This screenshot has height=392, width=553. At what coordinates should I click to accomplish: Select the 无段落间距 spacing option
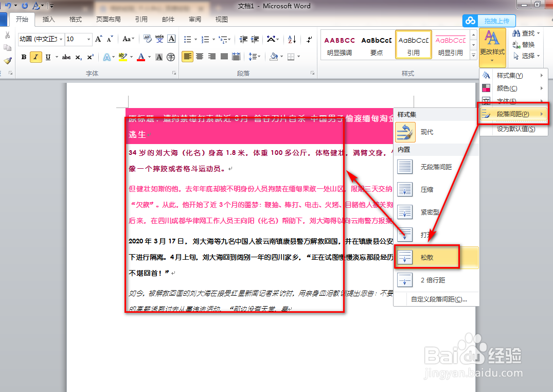click(x=436, y=167)
